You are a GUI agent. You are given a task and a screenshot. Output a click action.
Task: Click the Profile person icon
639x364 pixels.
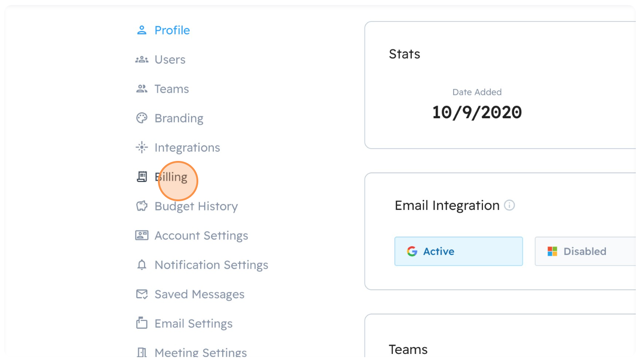tap(142, 30)
